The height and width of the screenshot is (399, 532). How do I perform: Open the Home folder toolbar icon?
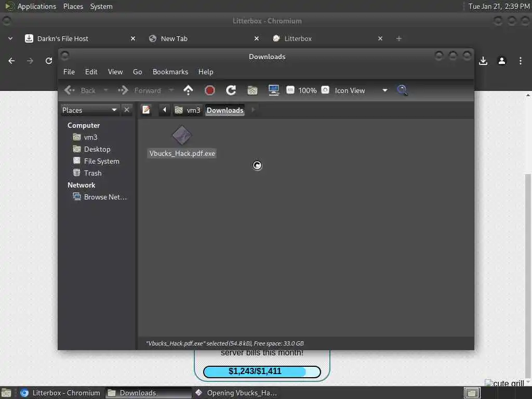pos(252,90)
